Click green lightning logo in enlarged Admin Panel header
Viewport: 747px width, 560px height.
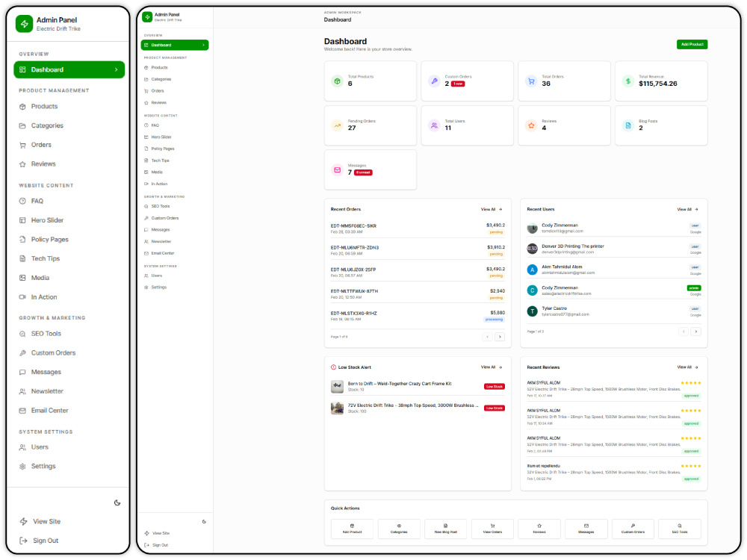click(25, 24)
